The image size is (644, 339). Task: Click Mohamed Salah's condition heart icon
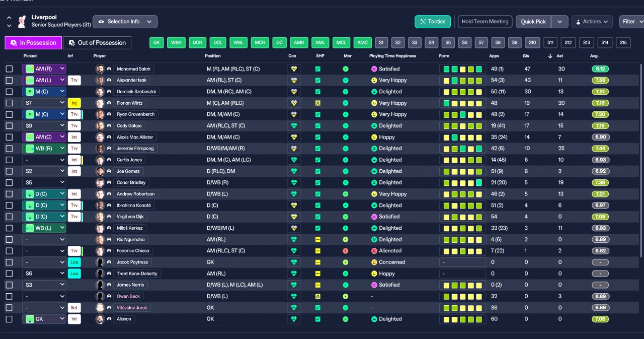pos(294,69)
